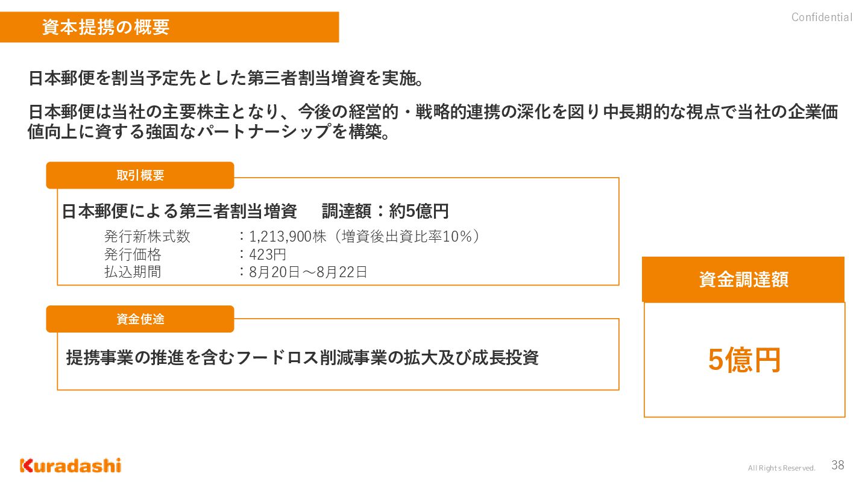Click the 423円 issue price value

268,254
